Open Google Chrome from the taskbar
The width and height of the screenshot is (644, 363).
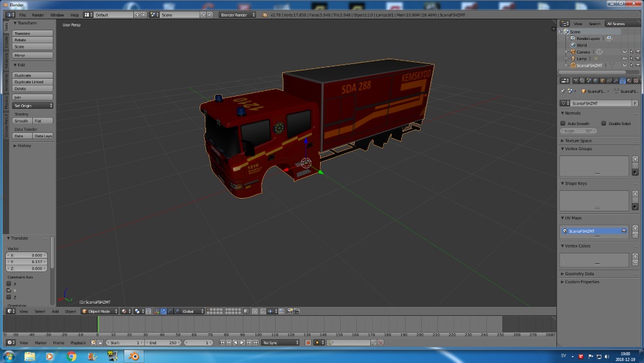coord(71,356)
